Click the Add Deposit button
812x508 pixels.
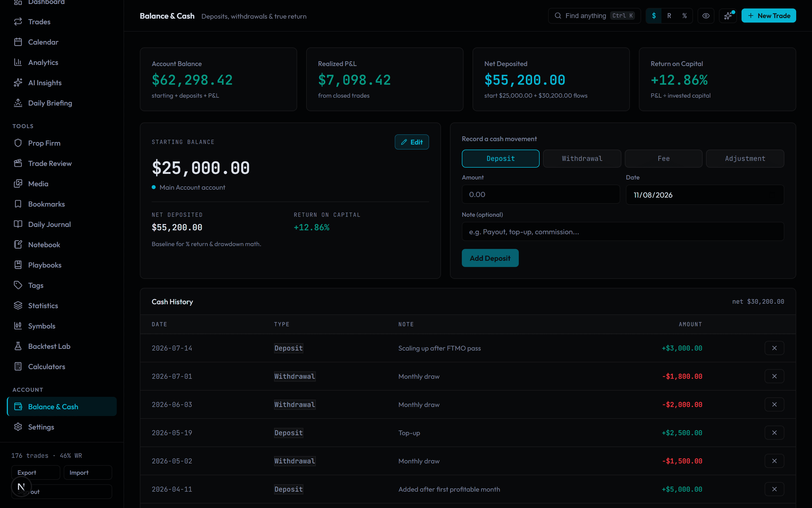[490, 258]
